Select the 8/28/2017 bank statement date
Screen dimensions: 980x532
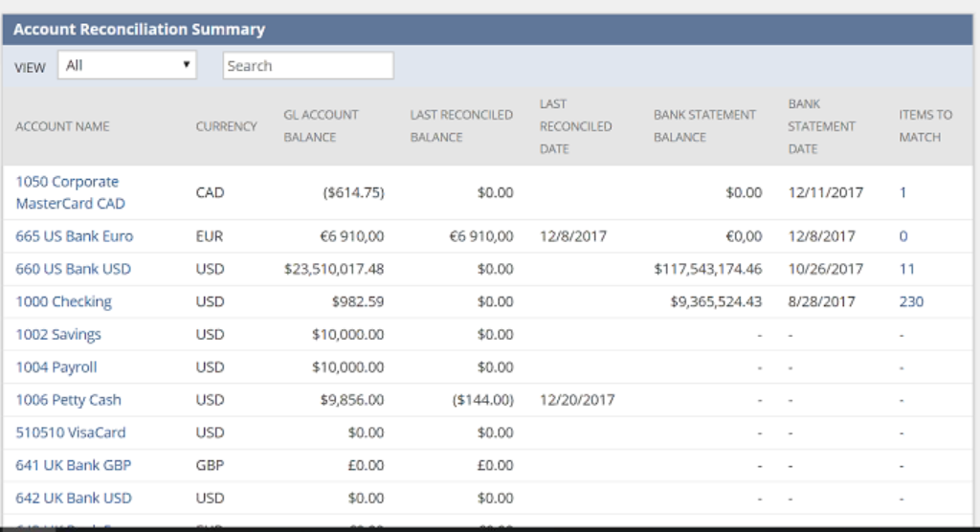pyautogui.click(x=821, y=302)
